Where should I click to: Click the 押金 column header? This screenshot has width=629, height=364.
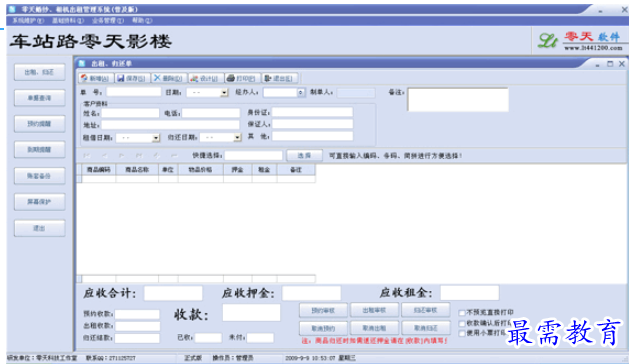click(x=237, y=170)
